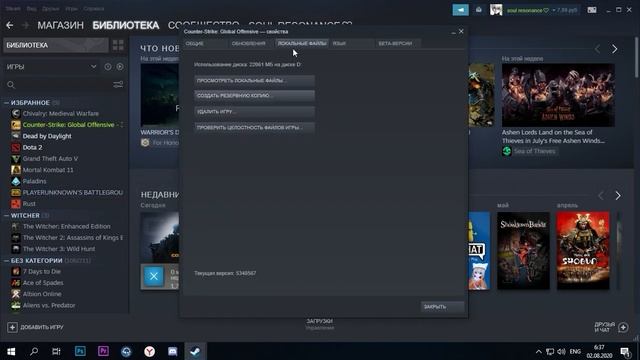The width and height of the screenshot is (640, 360).
Task: Click the Steam taskbar icon
Action: pyautogui.click(x=195, y=351)
